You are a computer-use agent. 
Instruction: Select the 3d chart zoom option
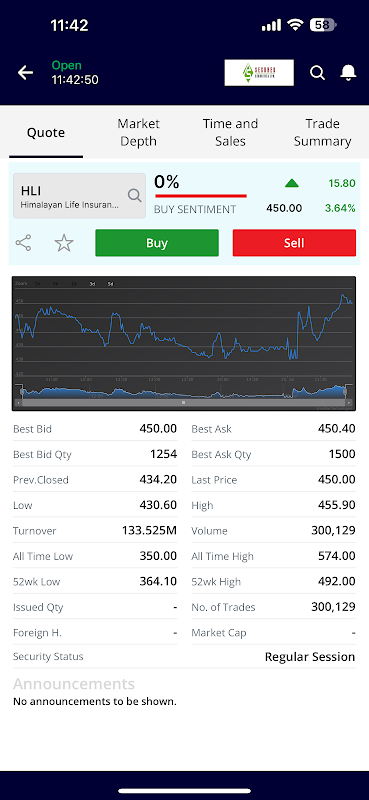[92, 284]
